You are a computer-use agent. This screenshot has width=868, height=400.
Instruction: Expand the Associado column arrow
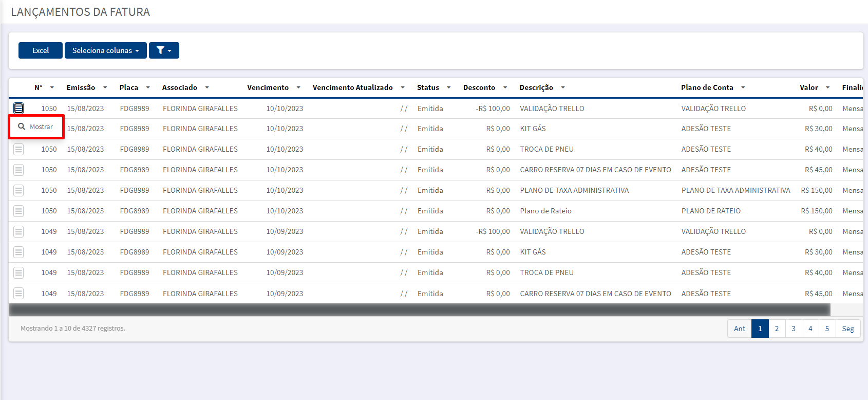pos(207,87)
